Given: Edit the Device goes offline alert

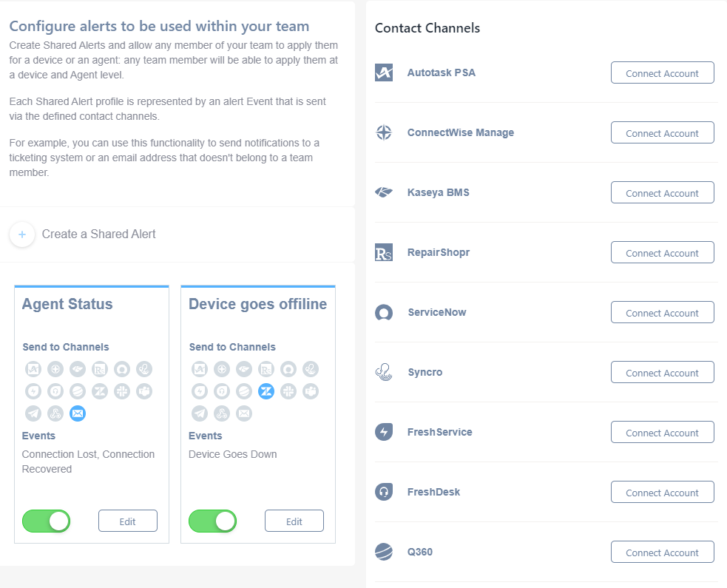Looking at the screenshot, I should tap(294, 521).
